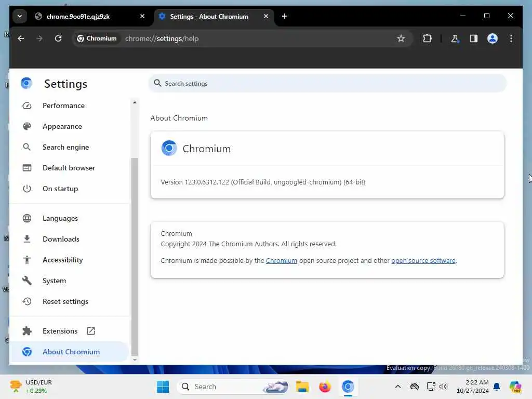Switch to the chrome.9oo91e.qjz9zk tab
The height and width of the screenshot is (399, 532).
coord(90,16)
